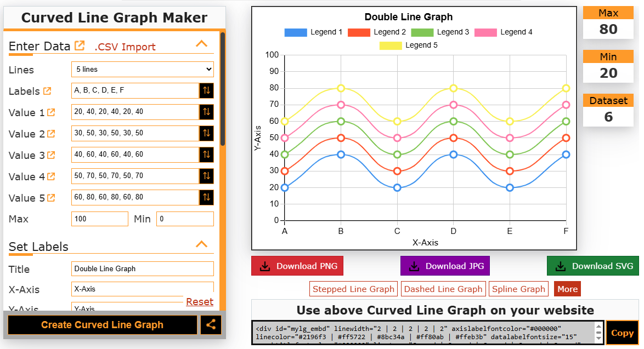Click the Dashed Line Graph link
Image resolution: width=644 pixels, height=349 pixels.
(x=443, y=289)
